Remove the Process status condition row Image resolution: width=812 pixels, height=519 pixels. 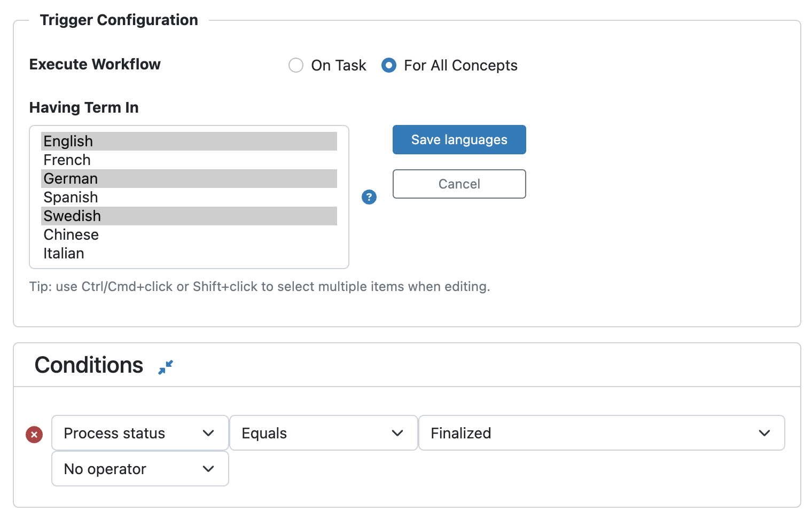(x=34, y=435)
